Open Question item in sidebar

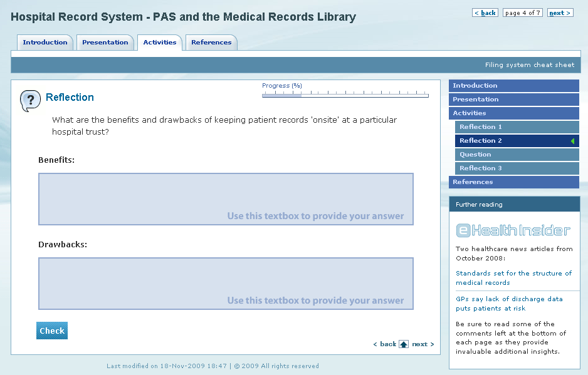517,155
